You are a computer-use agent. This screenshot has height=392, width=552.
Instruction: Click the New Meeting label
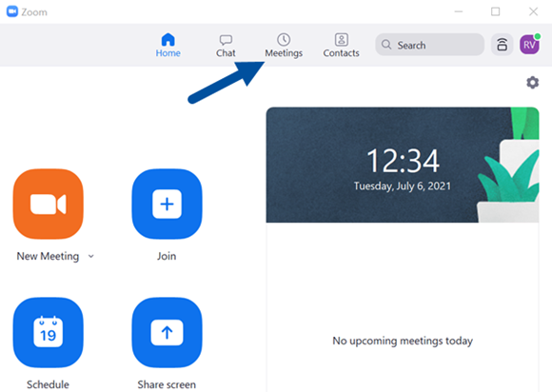point(48,256)
